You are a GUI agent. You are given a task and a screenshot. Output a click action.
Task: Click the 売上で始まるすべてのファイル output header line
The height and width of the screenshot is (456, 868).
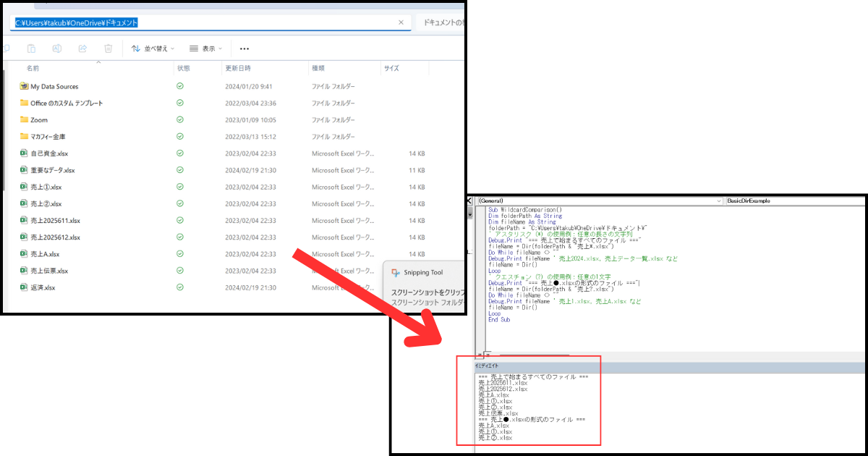point(533,377)
